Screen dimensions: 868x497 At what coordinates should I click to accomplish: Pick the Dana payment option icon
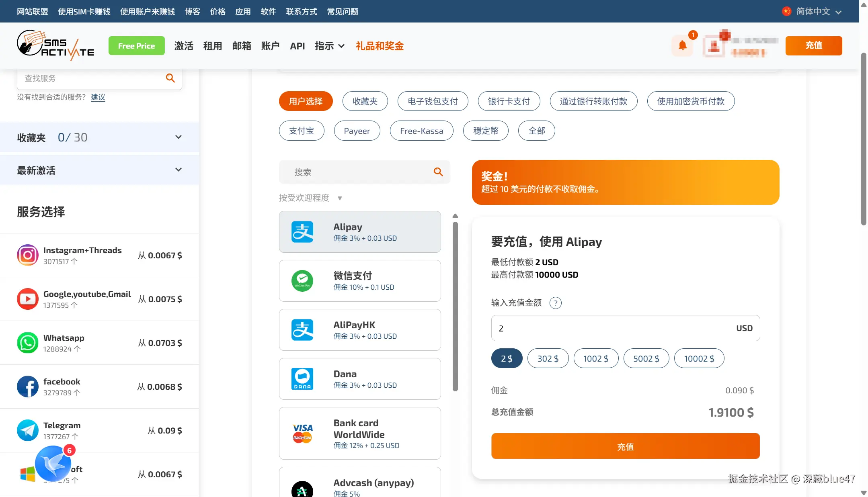[302, 378]
